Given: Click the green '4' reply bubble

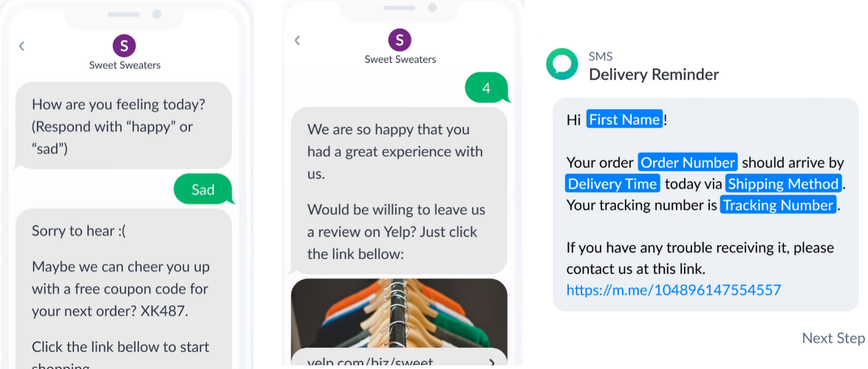Looking at the screenshot, I should (488, 89).
